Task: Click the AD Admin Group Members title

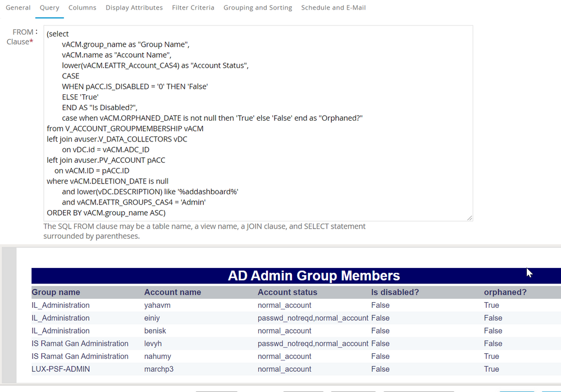Action: [313, 276]
